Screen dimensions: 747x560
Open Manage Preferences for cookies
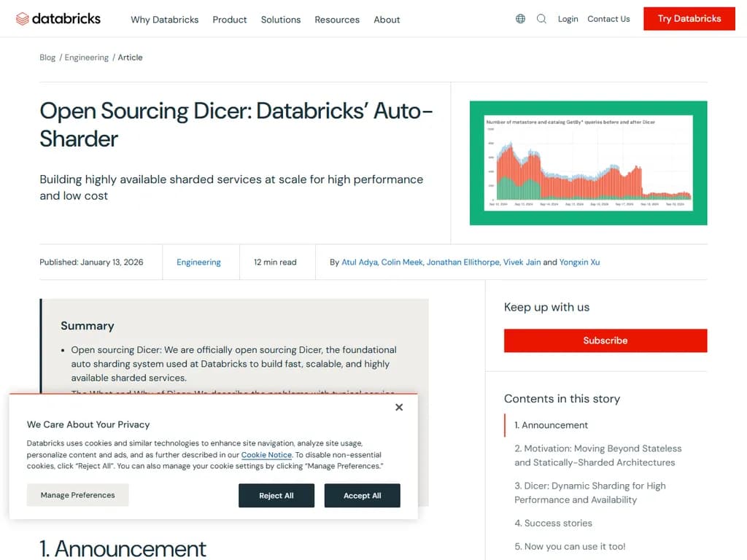[x=77, y=495]
